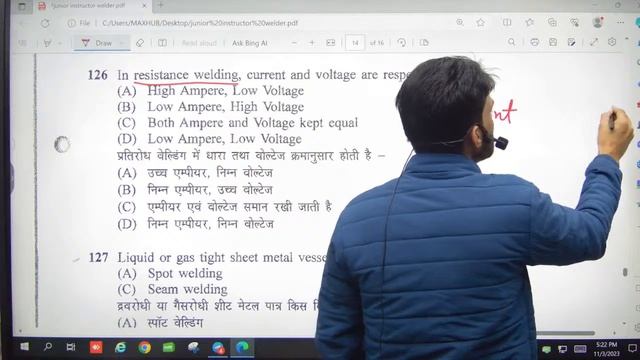Viewport: 640px width, 360px height.
Task: Click option 'Low Ampere, Low Voltage'
Action: point(224,139)
